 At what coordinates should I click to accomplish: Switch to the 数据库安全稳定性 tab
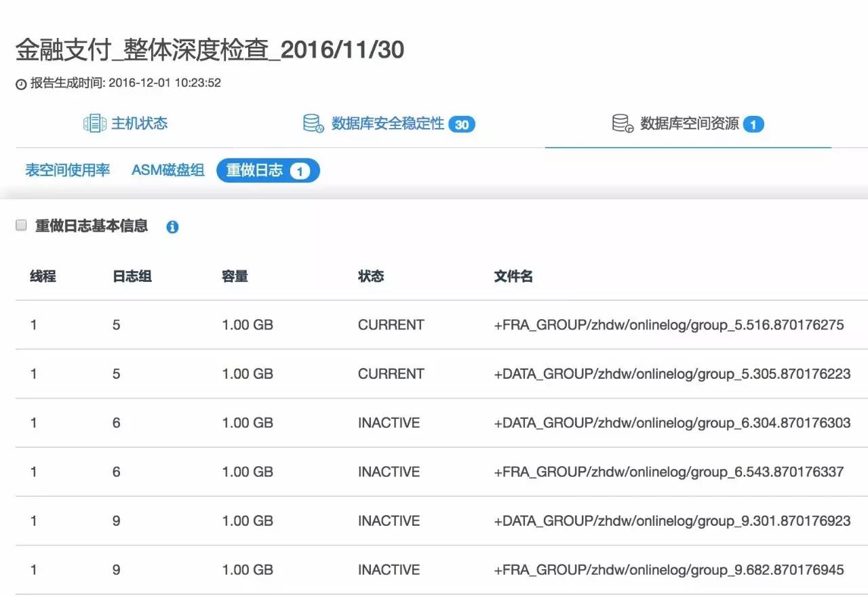pos(387,124)
